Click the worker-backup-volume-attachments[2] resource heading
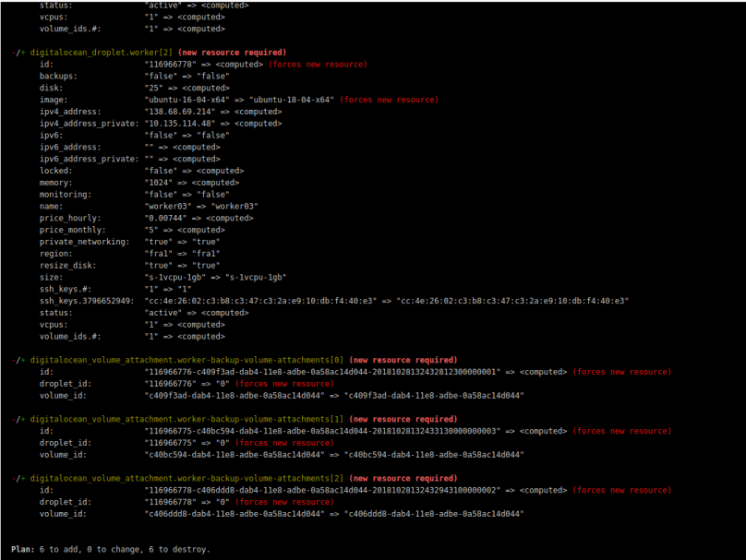746x560 pixels. 187,478
